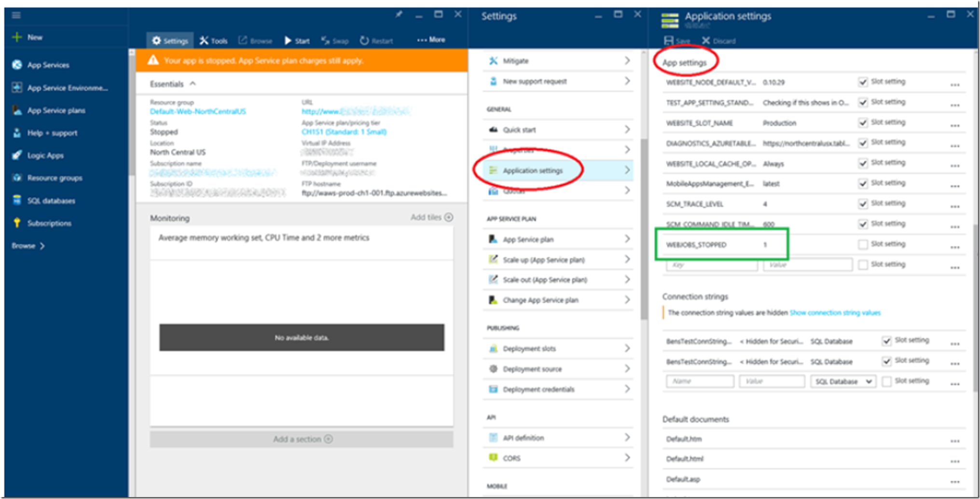Click the app URL link
980x499 pixels.
(356, 111)
